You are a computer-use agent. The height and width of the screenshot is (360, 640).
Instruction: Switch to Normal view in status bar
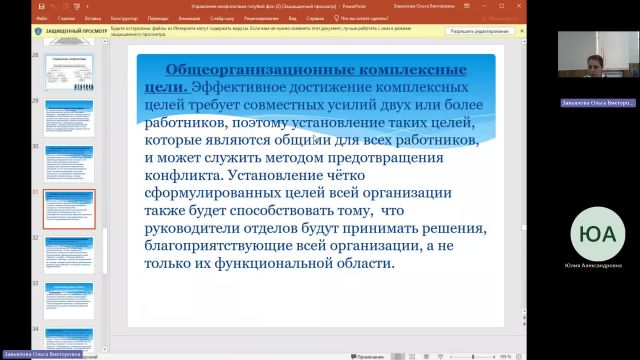[x=398, y=357]
